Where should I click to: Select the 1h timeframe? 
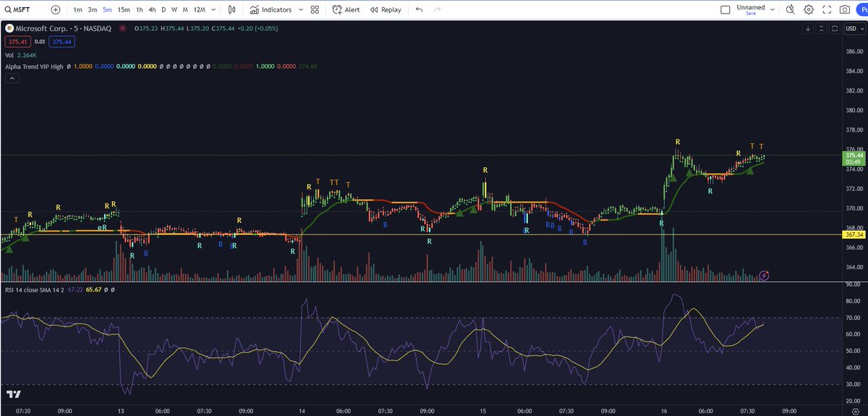point(140,10)
